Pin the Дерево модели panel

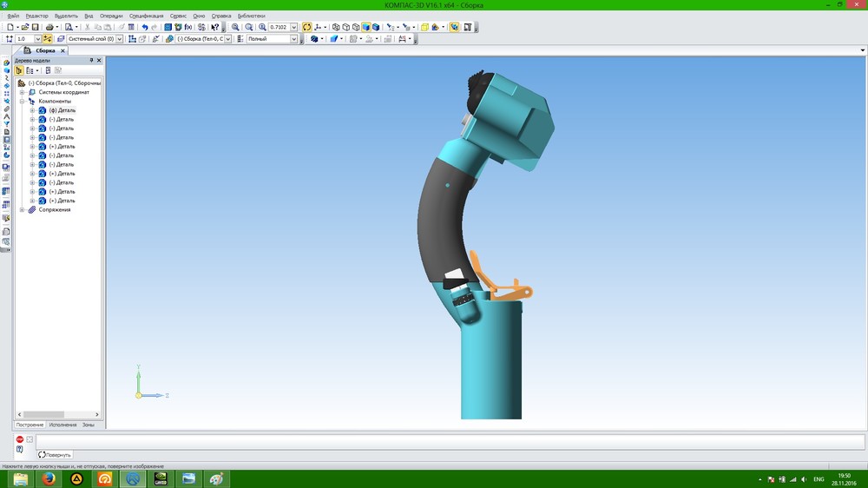(x=91, y=61)
